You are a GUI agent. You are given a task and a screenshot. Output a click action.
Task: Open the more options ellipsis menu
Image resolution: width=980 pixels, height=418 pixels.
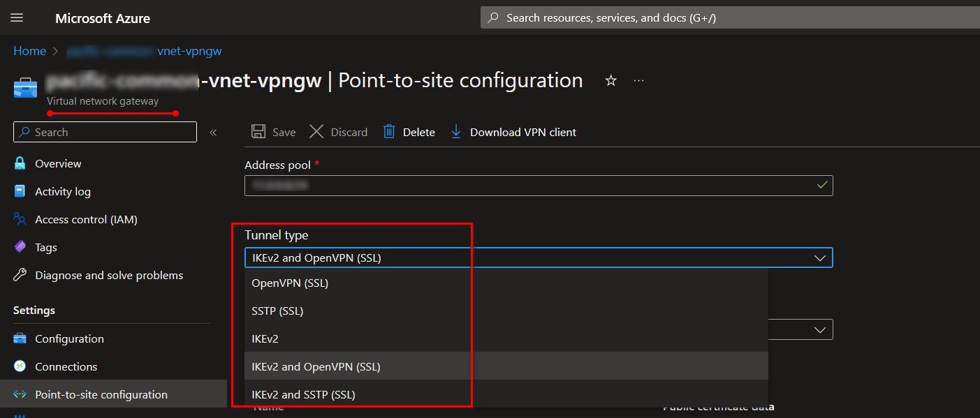(x=638, y=81)
